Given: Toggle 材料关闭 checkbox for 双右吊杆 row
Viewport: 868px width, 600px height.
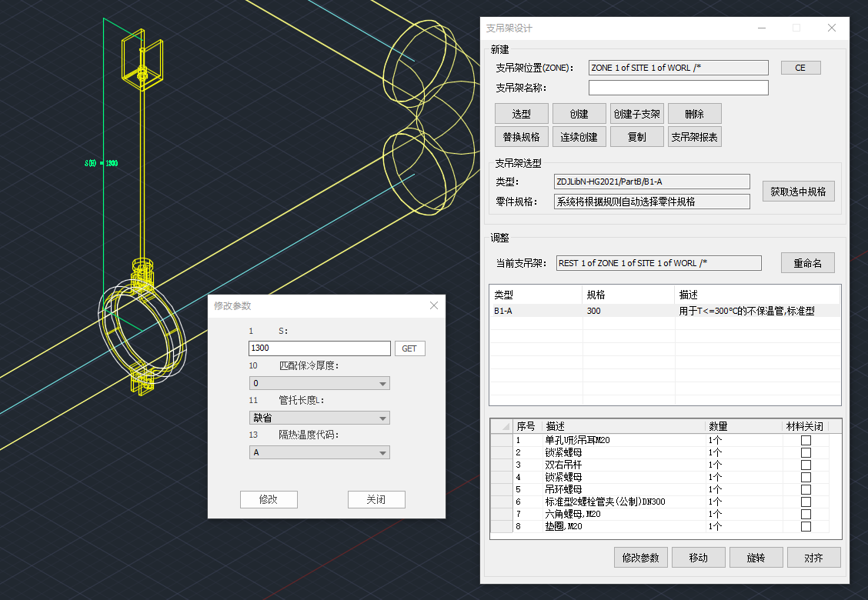Looking at the screenshot, I should pos(806,465).
